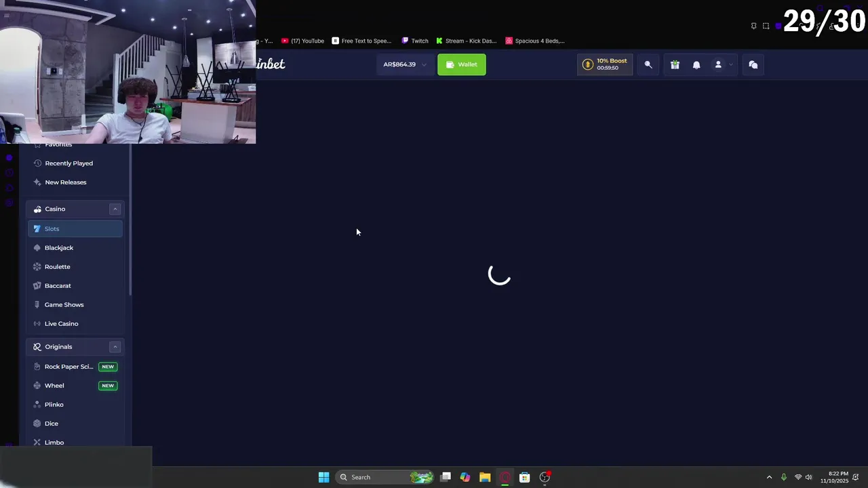Click the Plinko icon
The image size is (868, 488).
tap(37, 405)
